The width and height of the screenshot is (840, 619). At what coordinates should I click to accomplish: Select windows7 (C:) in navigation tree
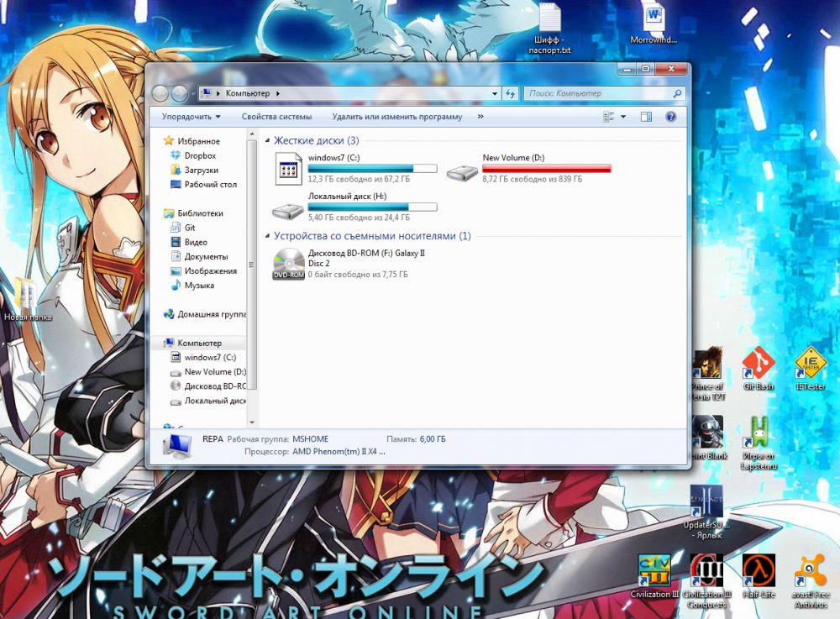click(210, 357)
